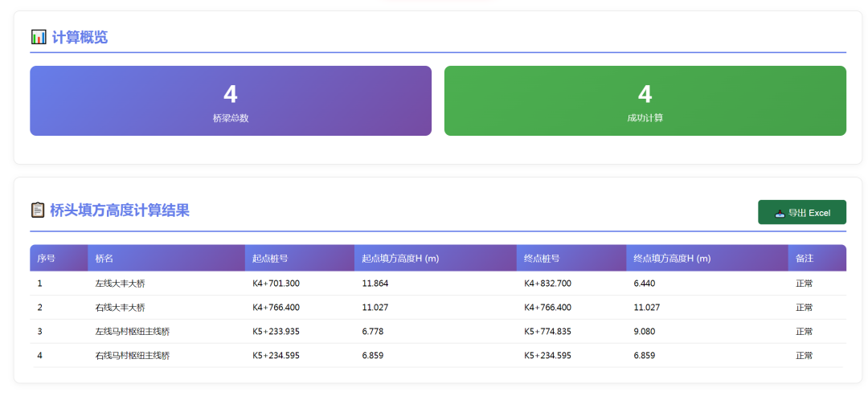Screen dimensions: 868x396
Task: Click the 桥头填方高度计算结果 heading
Action: pos(120,210)
